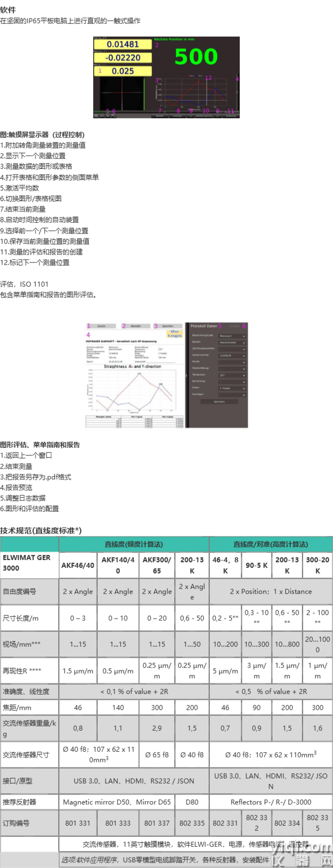Click column header '300-20 K'
This screenshot has width=333, height=868.
point(317,565)
